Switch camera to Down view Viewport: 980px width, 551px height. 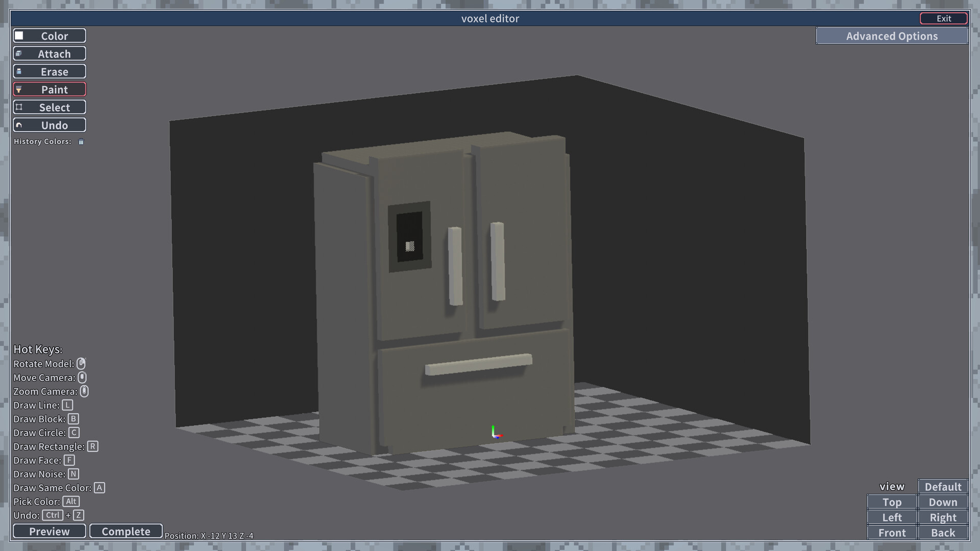(x=943, y=502)
